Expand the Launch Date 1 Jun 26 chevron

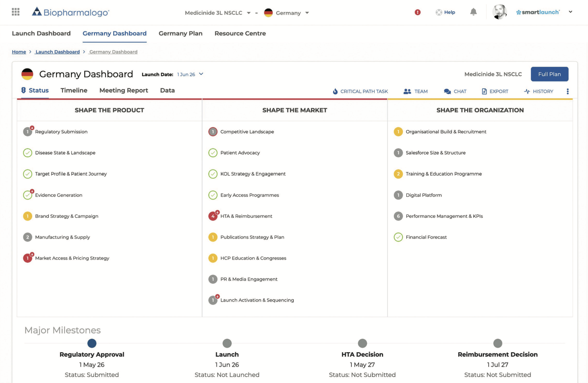click(x=201, y=74)
